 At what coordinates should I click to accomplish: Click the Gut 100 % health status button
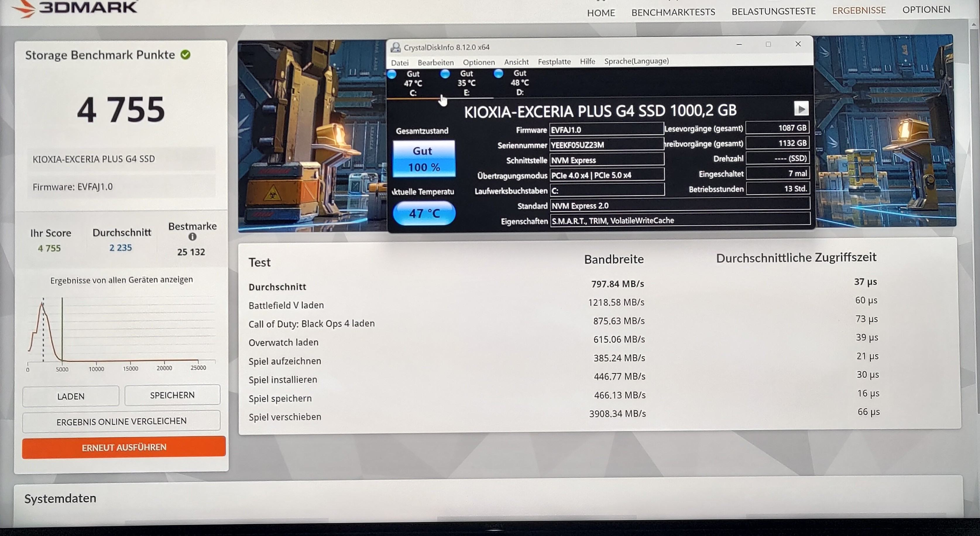pos(424,159)
